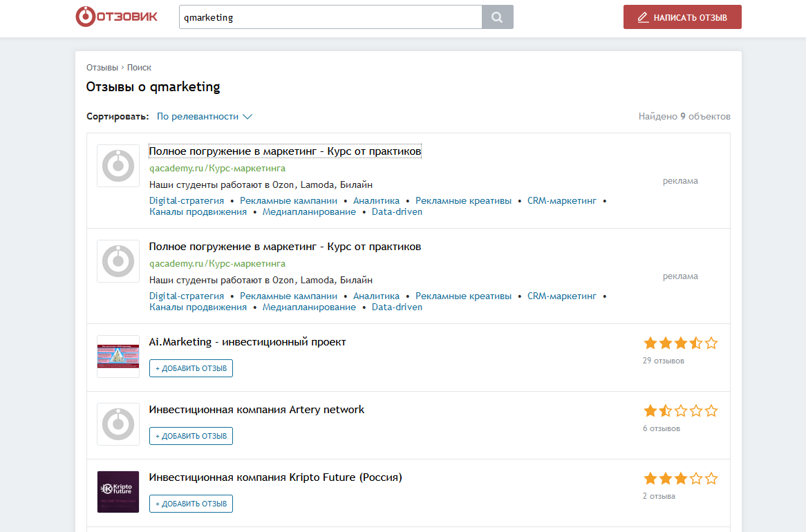Click the "Поиск" breadcrumb item
The height and width of the screenshot is (532, 806).
coord(139,68)
